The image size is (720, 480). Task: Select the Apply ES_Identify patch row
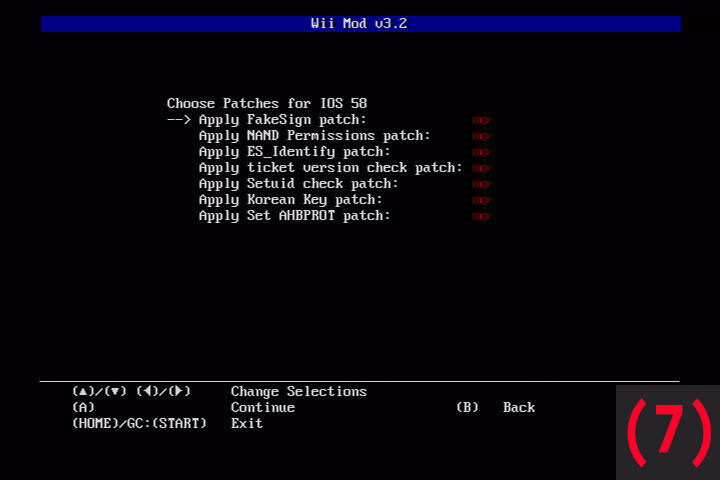(x=294, y=152)
